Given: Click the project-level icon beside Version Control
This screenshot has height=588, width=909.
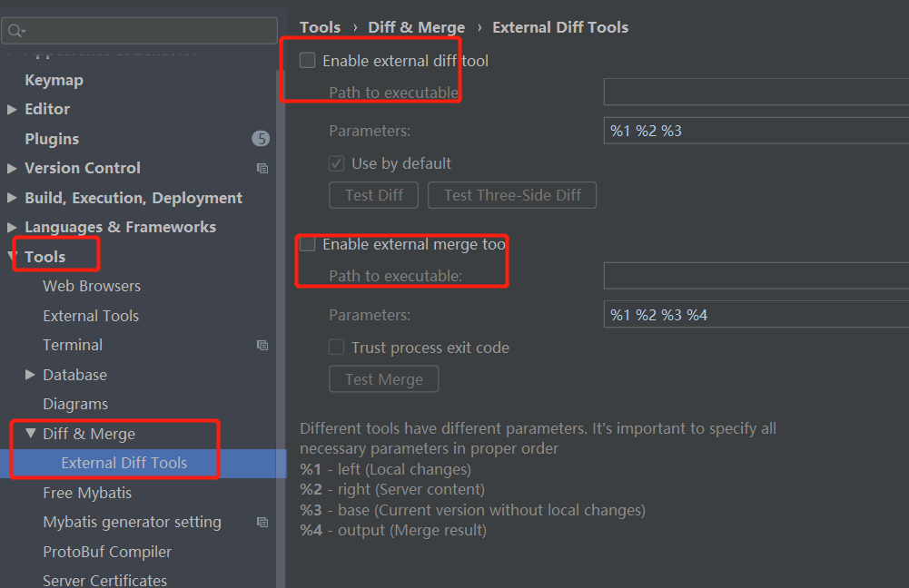Looking at the screenshot, I should coord(262,168).
